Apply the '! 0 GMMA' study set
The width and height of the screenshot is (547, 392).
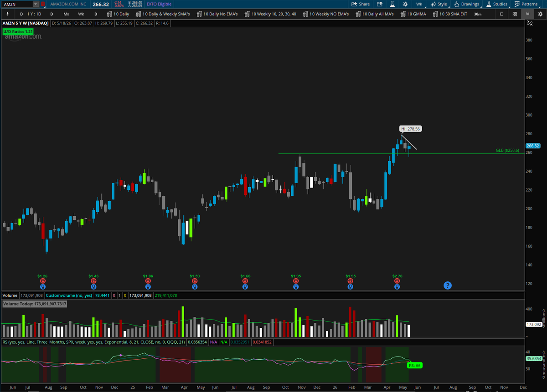[x=413, y=14]
